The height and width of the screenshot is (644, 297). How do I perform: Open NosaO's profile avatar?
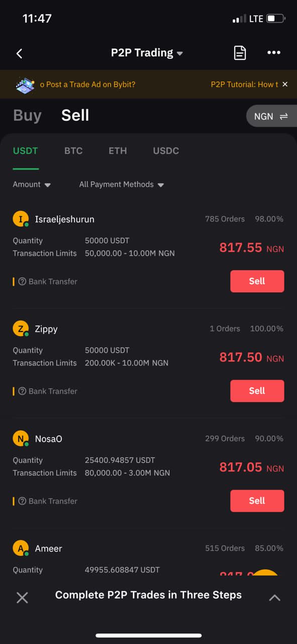coord(21,439)
